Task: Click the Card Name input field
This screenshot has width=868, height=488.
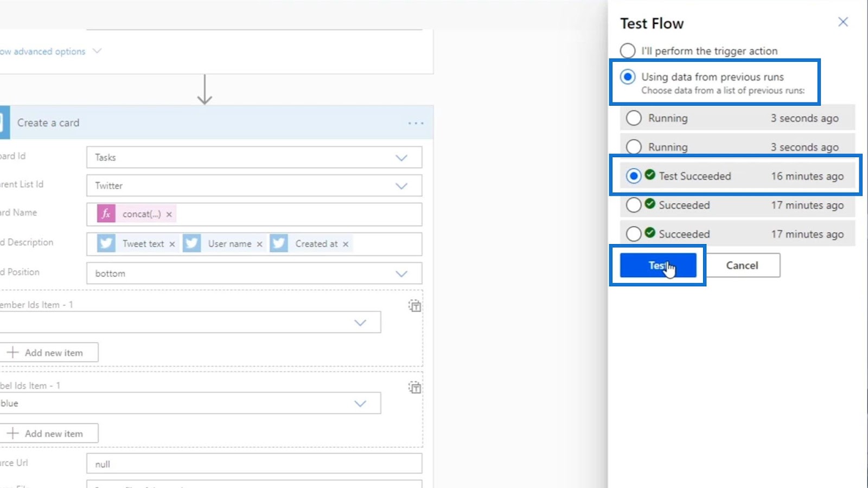Action: [x=254, y=214]
